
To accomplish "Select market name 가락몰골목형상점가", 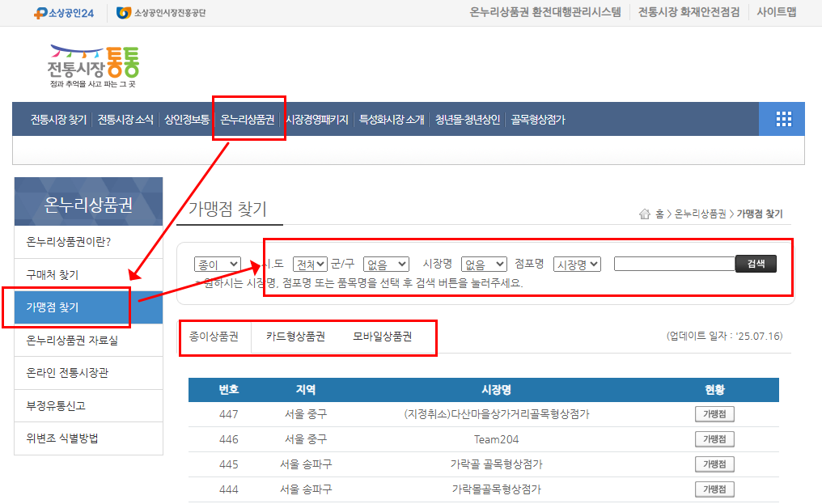I will [497, 489].
